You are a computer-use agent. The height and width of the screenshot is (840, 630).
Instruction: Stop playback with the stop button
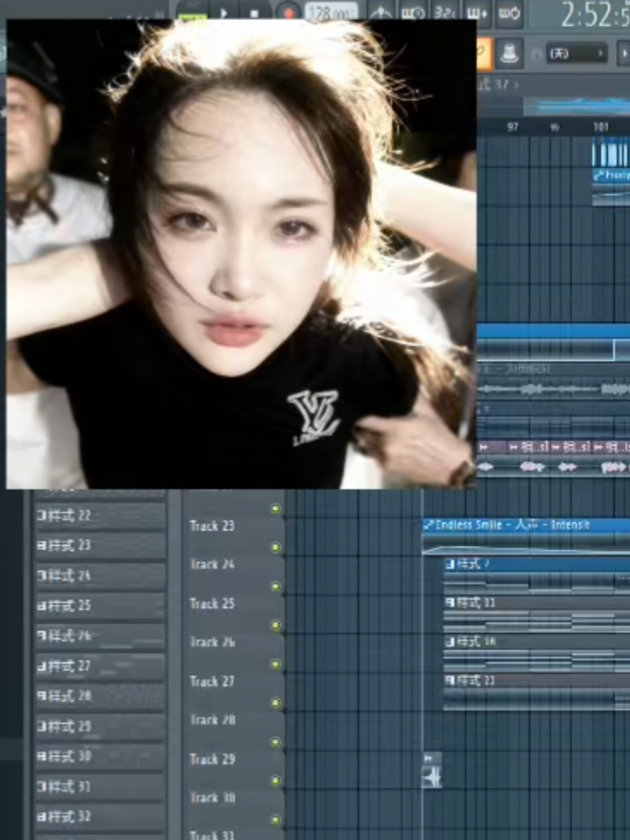(x=254, y=12)
